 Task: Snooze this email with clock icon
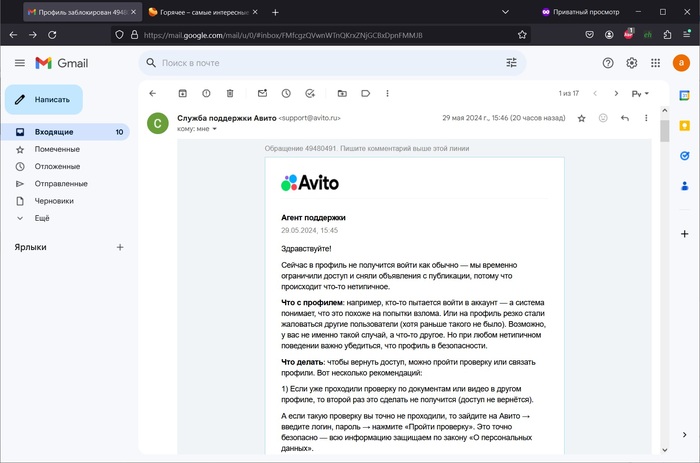(x=286, y=93)
